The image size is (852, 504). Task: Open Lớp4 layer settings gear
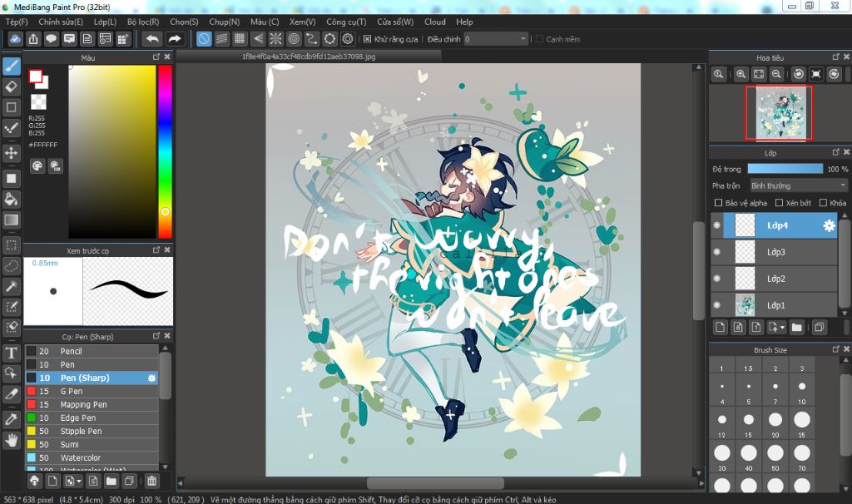829,225
